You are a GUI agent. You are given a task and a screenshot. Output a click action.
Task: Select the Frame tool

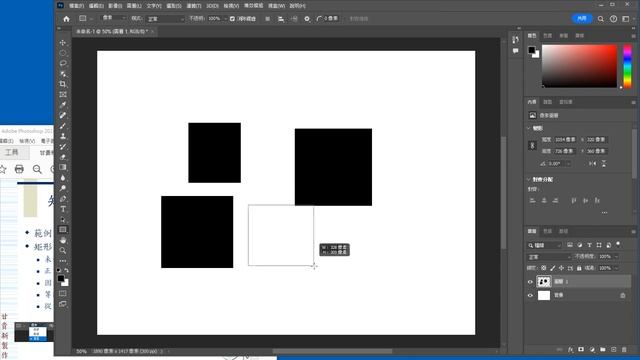point(62,95)
